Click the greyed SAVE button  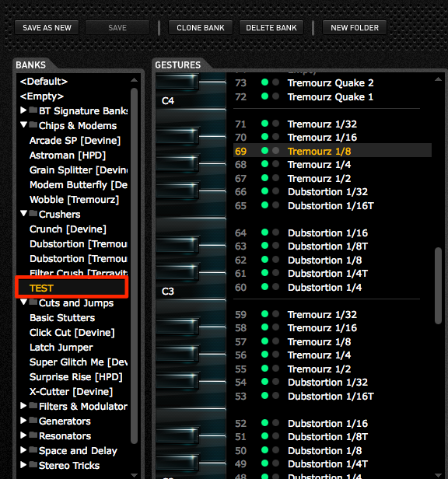117,28
